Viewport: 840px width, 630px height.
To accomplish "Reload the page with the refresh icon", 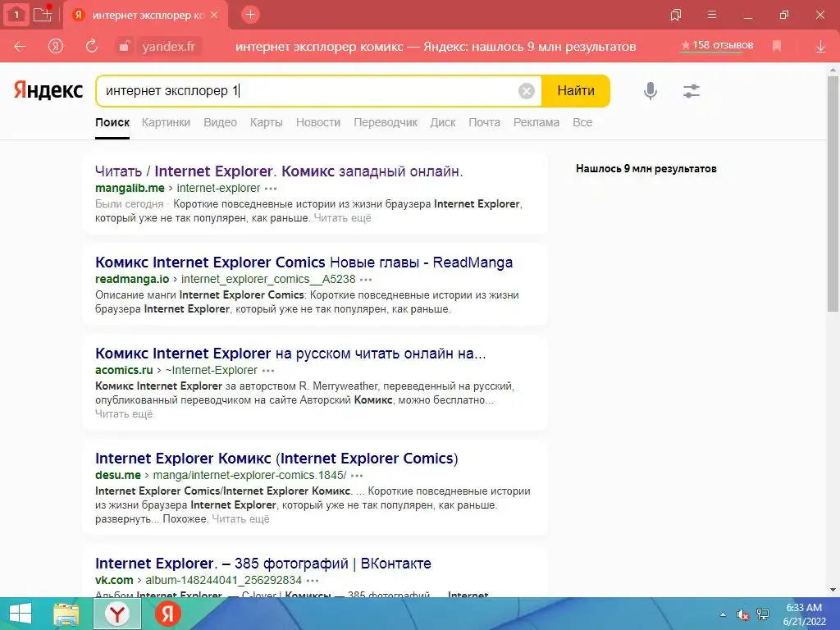I will [x=92, y=46].
